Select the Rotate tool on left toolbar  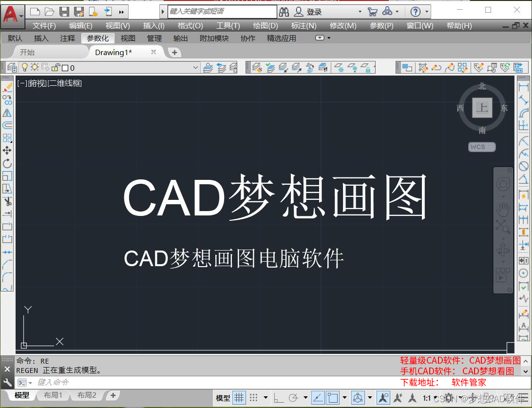[x=7, y=163]
